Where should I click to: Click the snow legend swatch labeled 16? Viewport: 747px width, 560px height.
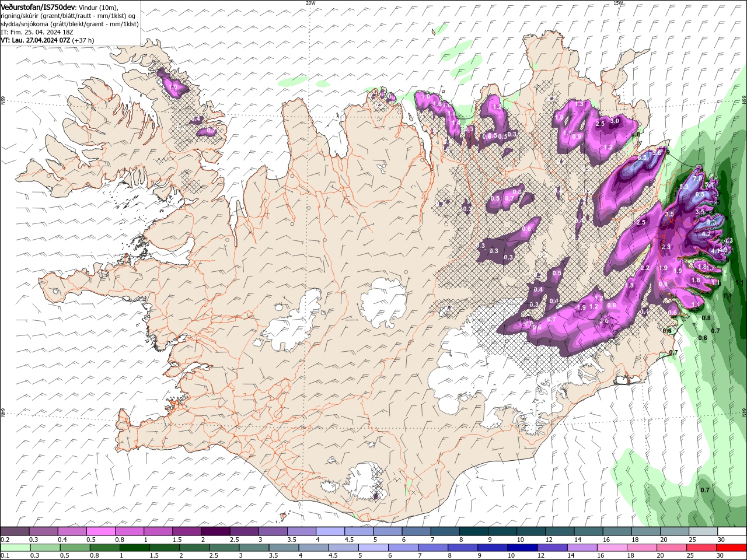click(617, 531)
